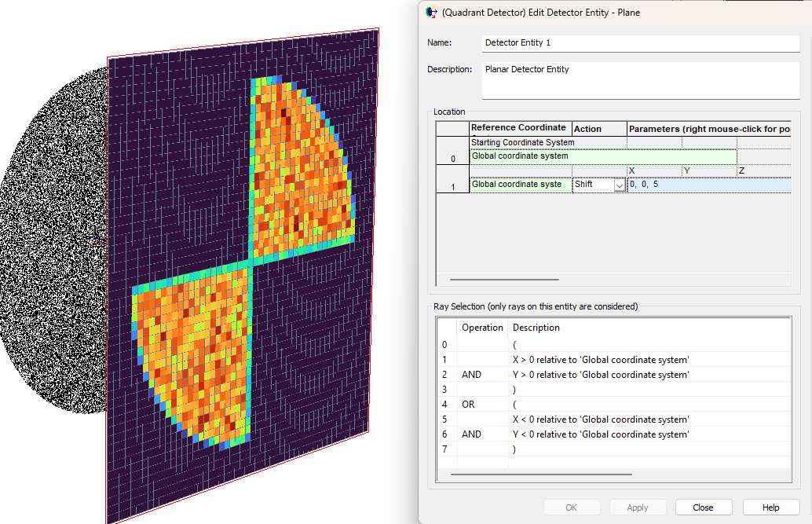Screen dimensions: 812x524
Task: Click the dialog title bar application icon
Action: pyautogui.click(x=431, y=13)
